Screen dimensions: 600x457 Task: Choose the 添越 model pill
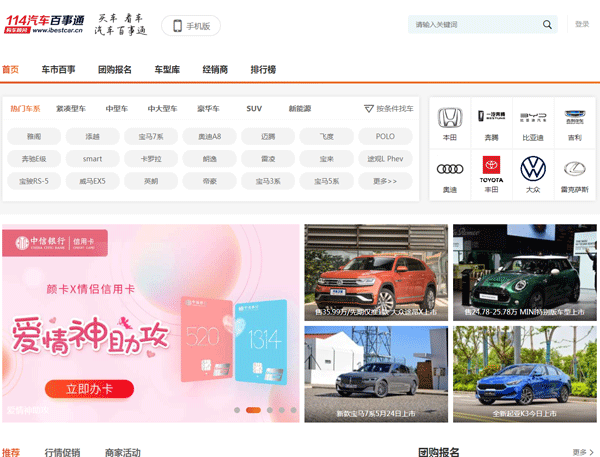point(93,136)
